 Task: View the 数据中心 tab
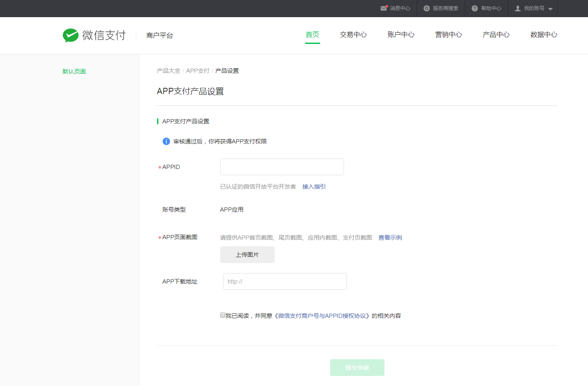pyautogui.click(x=544, y=35)
